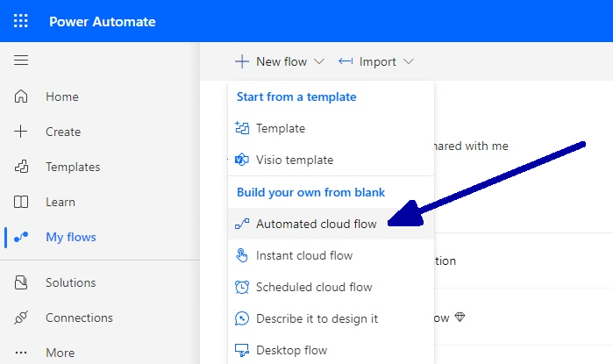The image size is (613, 364).
Task: Click the Import button label
Action: pyautogui.click(x=378, y=62)
